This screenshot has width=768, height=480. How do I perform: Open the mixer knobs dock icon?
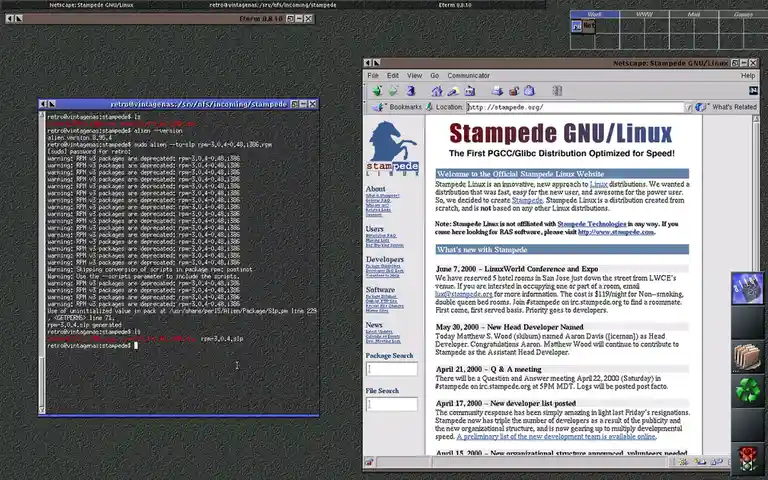point(747,288)
